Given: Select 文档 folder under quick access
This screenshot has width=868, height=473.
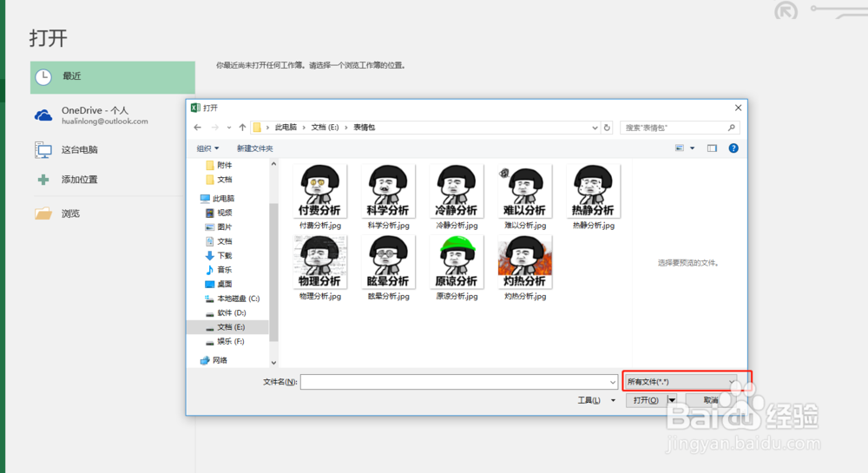Looking at the screenshot, I should point(220,180).
